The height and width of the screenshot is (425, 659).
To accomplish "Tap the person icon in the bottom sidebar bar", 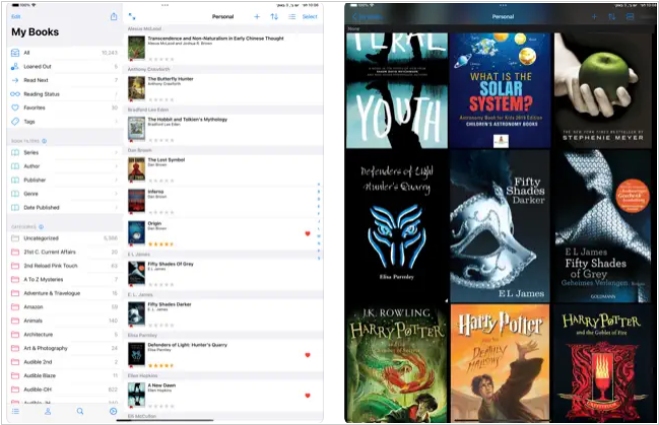I will tap(47, 411).
